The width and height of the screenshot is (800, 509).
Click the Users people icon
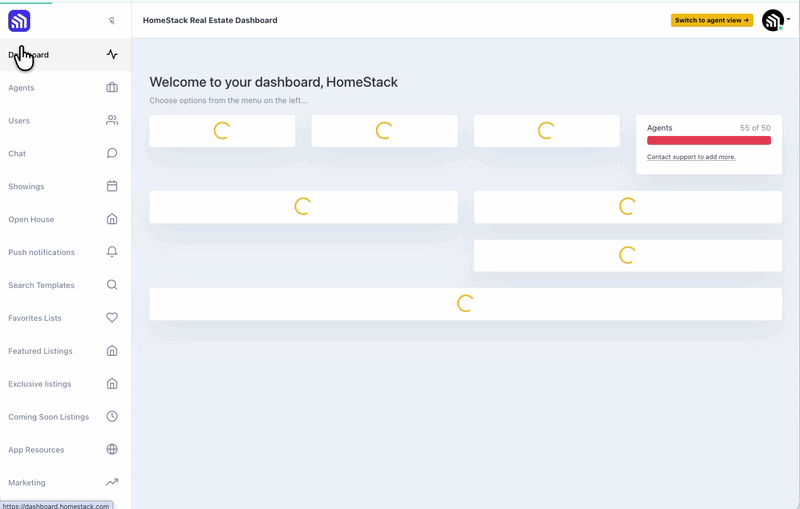(x=112, y=120)
